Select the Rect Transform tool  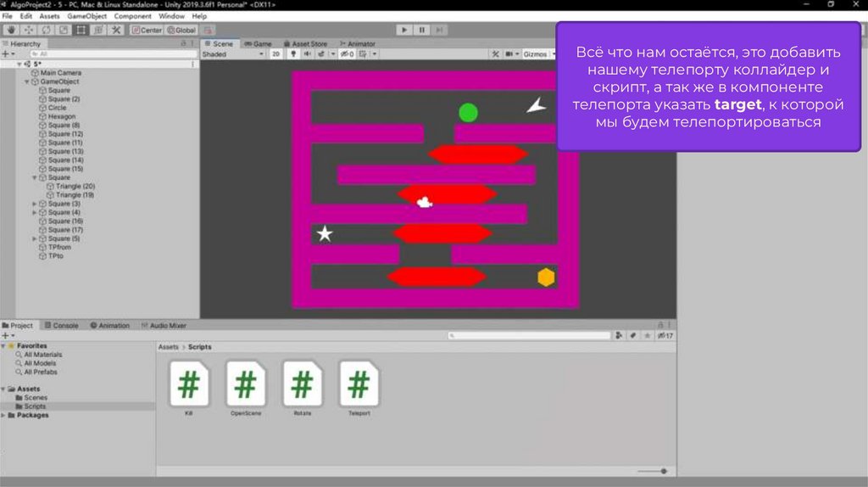[x=81, y=30]
